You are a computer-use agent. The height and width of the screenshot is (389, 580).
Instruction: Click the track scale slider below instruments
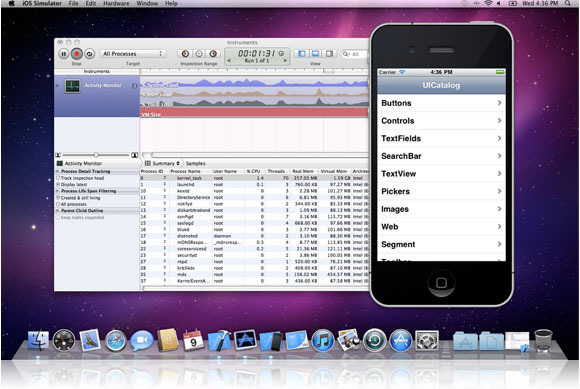point(96,155)
